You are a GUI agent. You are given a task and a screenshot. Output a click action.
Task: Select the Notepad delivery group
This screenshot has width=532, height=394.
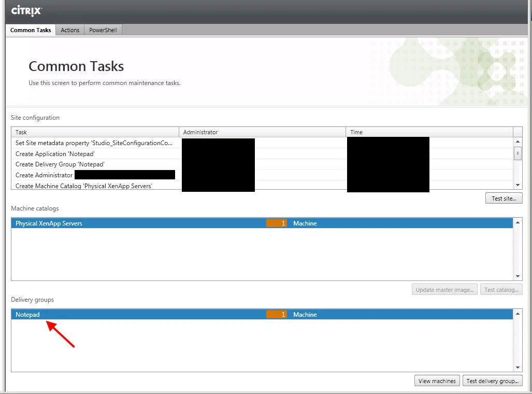click(x=262, y=315)
